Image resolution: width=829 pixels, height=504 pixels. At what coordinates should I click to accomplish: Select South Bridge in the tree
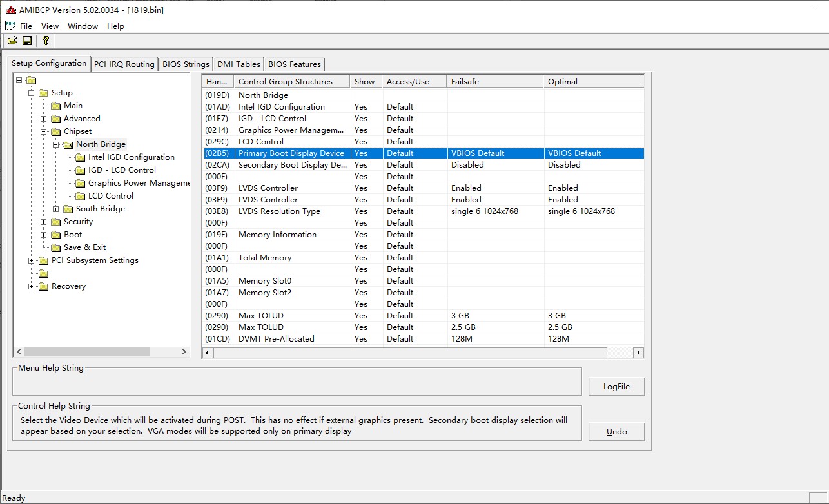[x=101, y=209]
